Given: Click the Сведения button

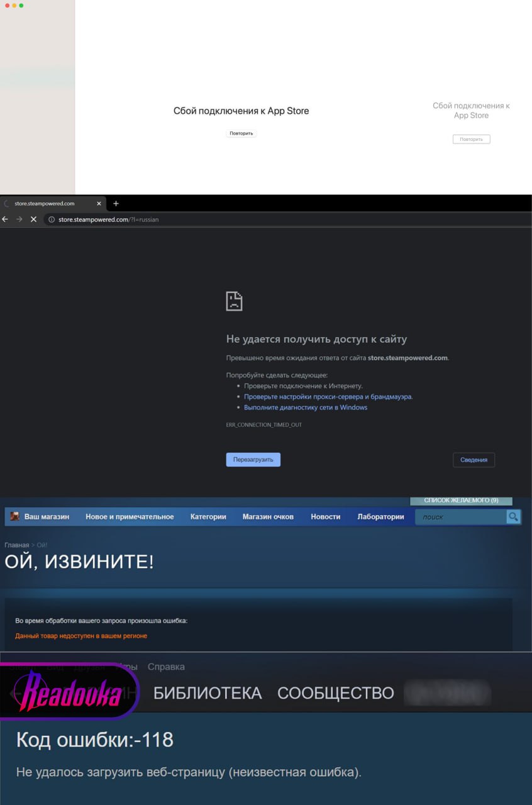Looking at the screenshot, I should point(474,460).
